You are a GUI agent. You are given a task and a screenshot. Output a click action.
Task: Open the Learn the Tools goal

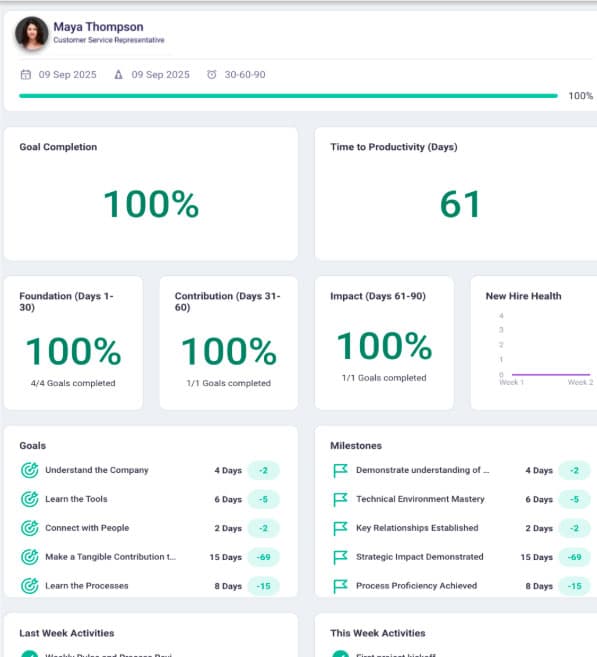click(x=76, y=499)
